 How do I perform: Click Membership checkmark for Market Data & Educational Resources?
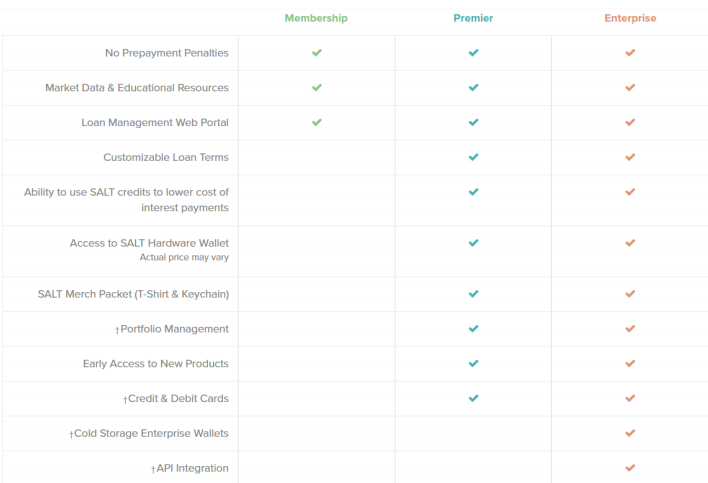click(x=317, y=87)
